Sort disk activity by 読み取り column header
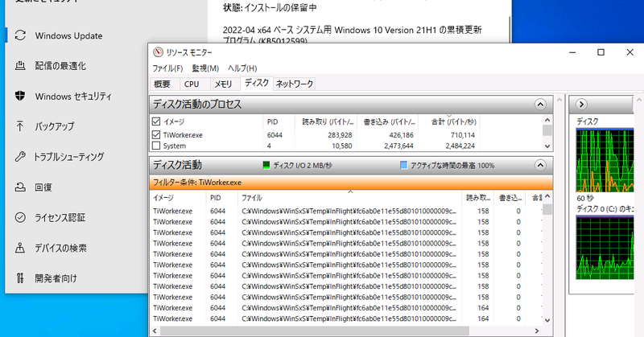644x337 pixels. point(477,198)
